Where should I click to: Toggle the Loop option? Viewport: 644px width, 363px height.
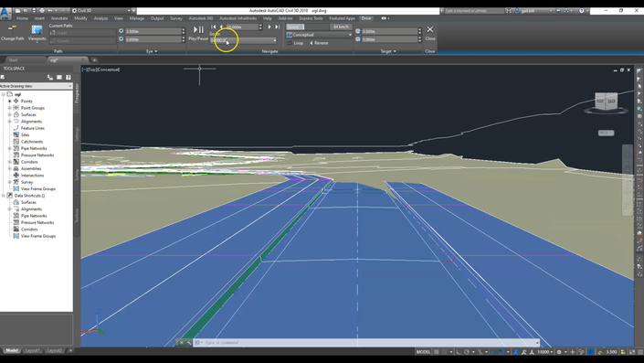point(295,43)
